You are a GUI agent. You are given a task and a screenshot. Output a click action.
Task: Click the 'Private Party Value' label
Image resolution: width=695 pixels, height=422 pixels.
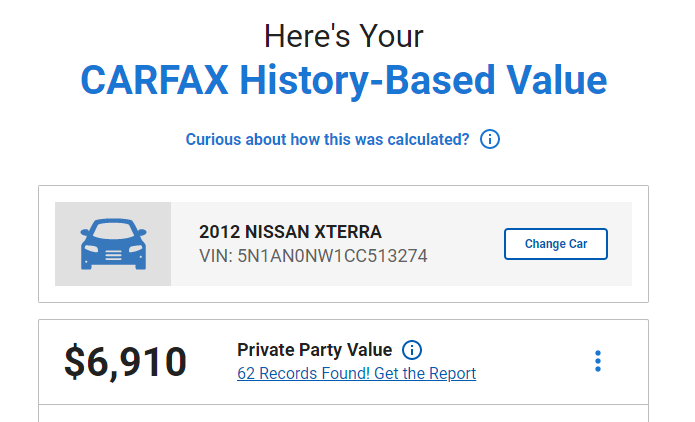(314, 350)
